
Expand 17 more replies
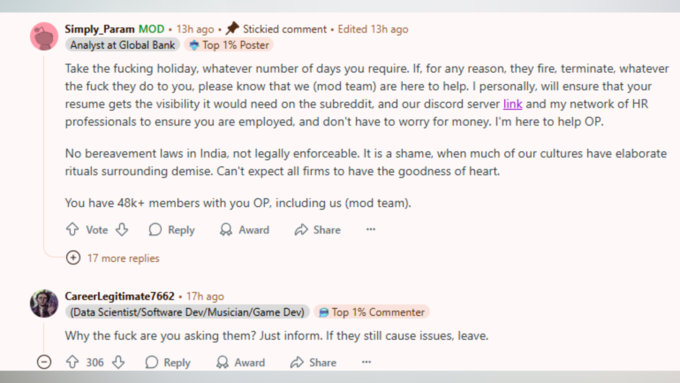coord(113,258)
